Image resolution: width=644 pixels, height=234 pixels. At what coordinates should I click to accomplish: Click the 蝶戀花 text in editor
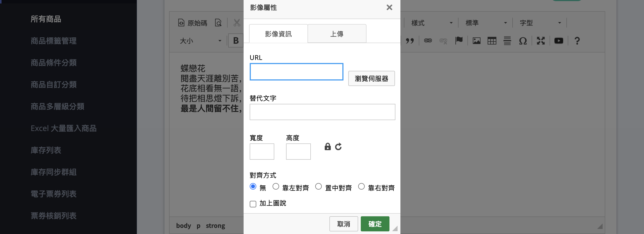[193, 68]
